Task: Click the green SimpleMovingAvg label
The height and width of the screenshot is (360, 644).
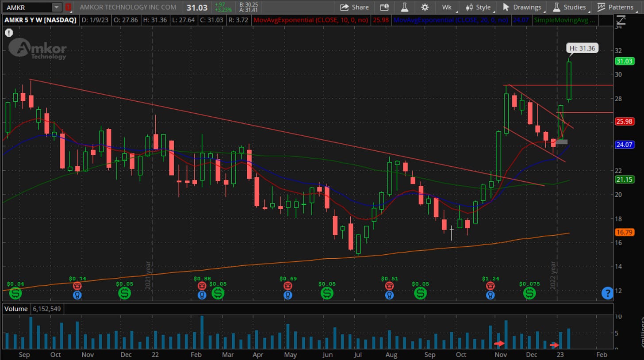Action: point(564,20)
